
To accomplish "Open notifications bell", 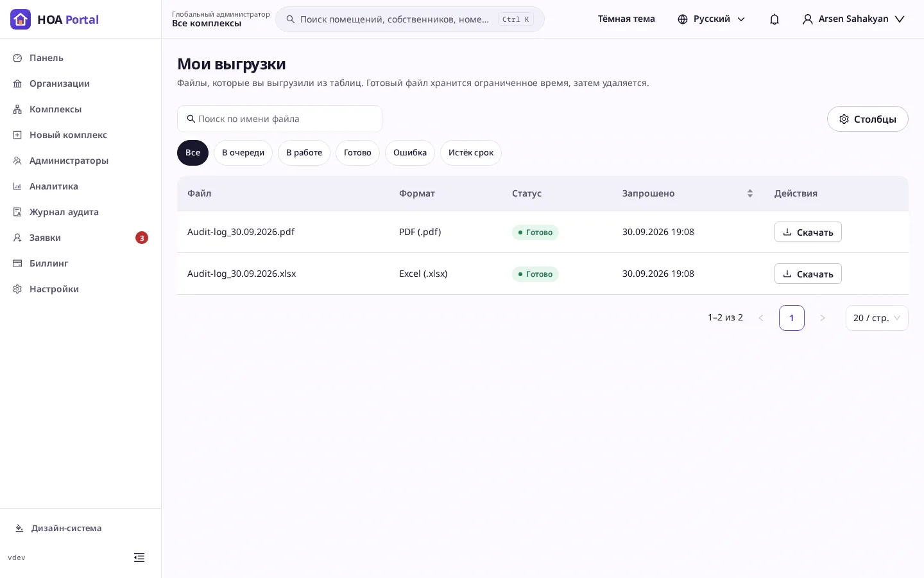I will coord(774,19).
